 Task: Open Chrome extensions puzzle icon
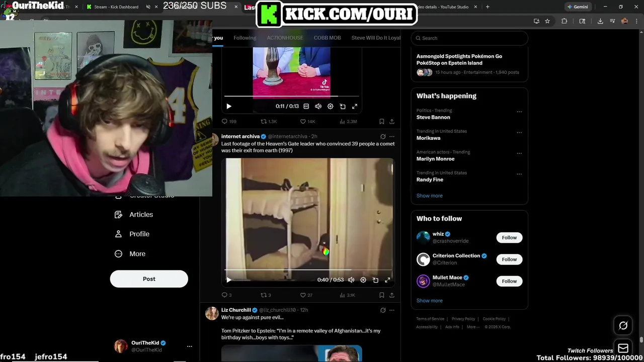pos(564,21)
